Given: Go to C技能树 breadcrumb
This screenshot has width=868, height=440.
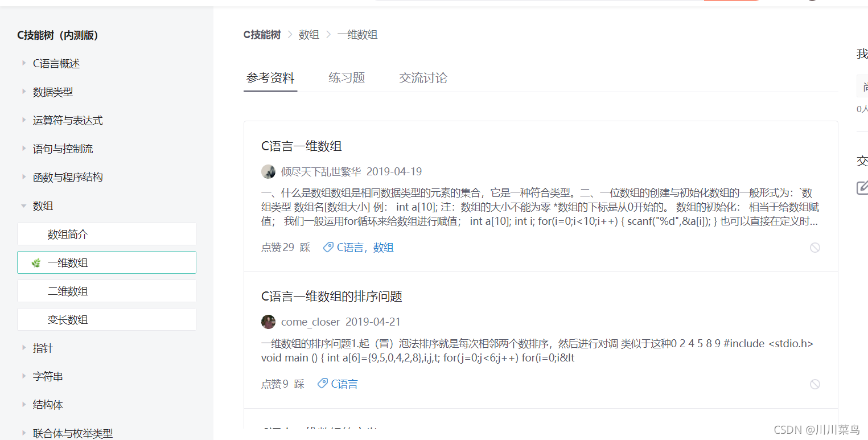Looking at the screenshot, I should 262,35.
